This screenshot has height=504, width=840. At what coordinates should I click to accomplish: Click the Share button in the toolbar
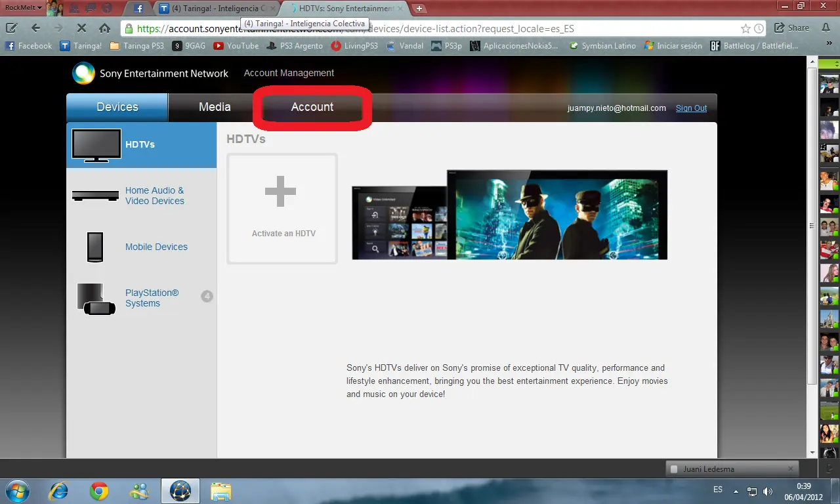[791, 28]
